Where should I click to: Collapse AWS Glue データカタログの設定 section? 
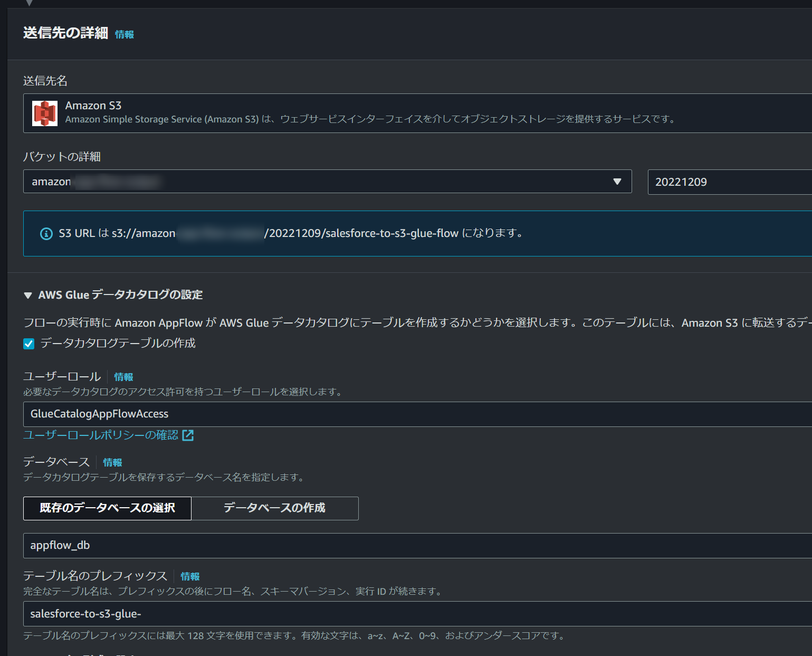[28, 295]
